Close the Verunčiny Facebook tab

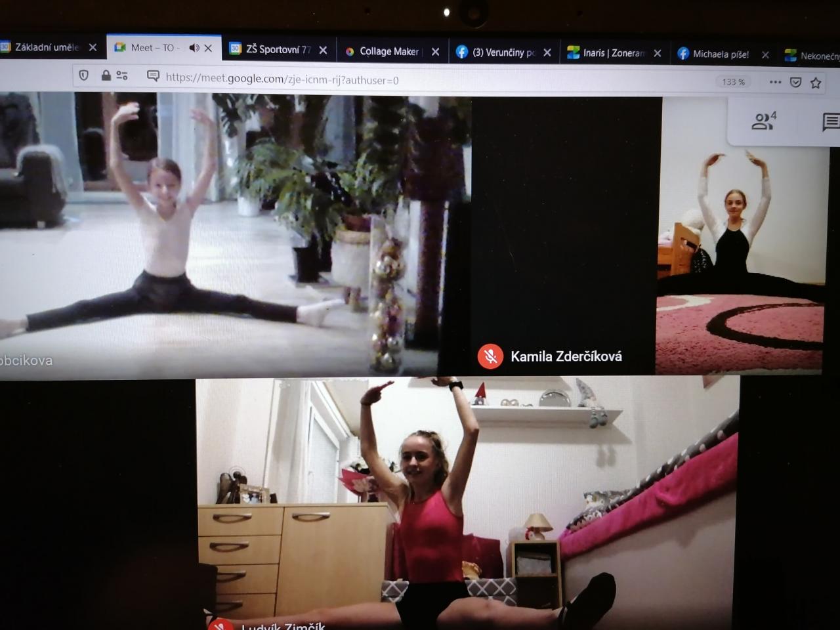(547, 52)
